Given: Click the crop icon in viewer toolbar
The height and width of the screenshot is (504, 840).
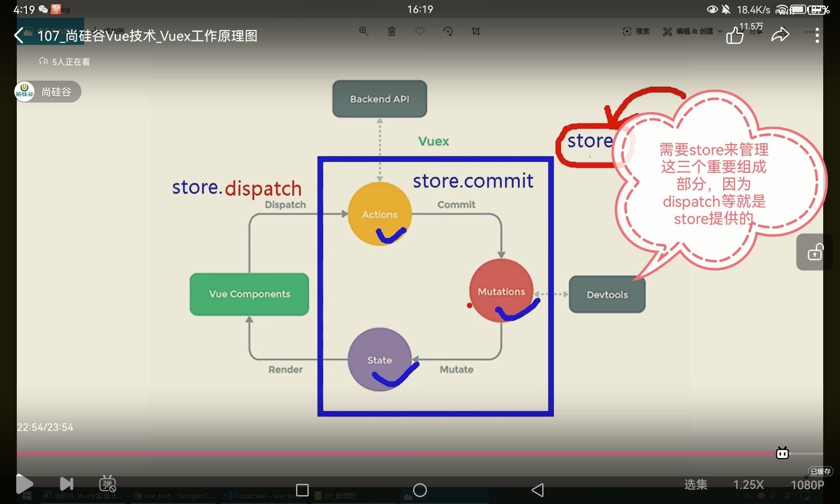Looking at the screenshot, I should coord(476,31).
